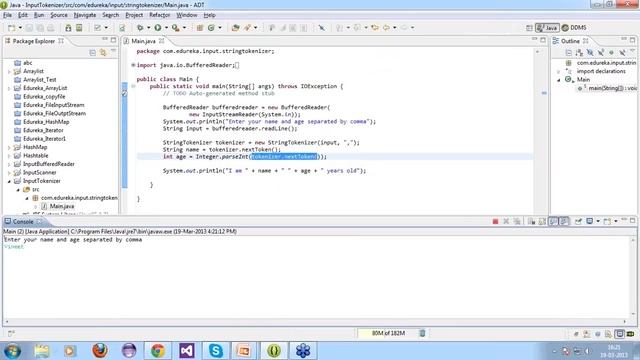Click Remove All Terminated Launches icon
The image size is (640, 360).
coord(517,221)
